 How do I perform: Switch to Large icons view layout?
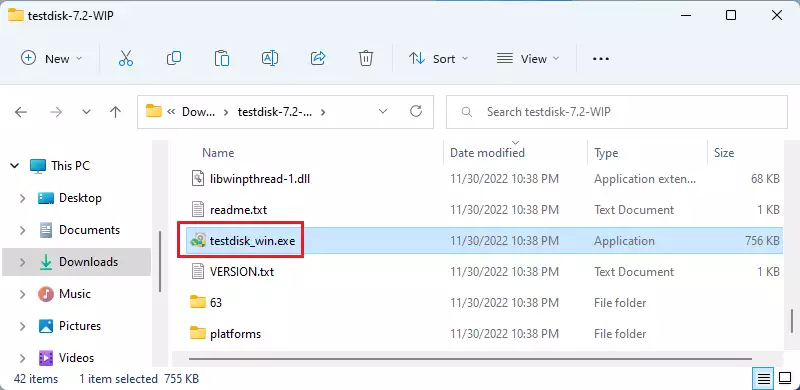pyautogui.click(x=785, y=379)
